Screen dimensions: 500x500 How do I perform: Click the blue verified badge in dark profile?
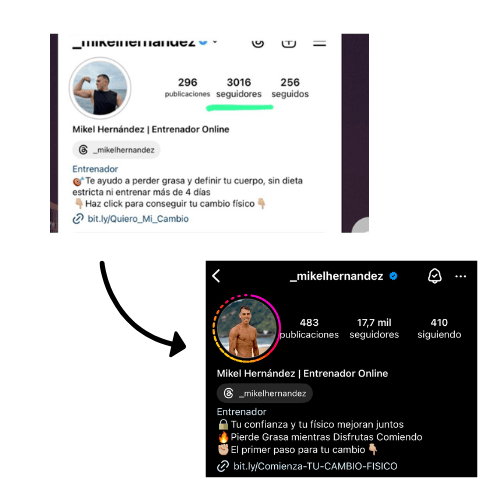coord(393,276)
